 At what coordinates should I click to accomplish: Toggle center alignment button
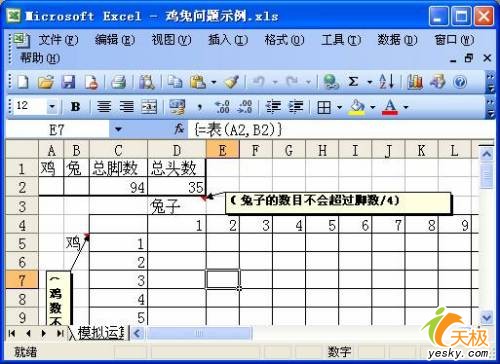(104, 107)
